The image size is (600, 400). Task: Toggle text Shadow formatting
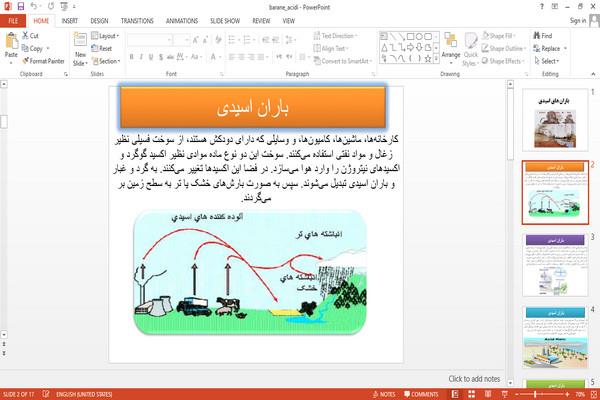point(161,57)
